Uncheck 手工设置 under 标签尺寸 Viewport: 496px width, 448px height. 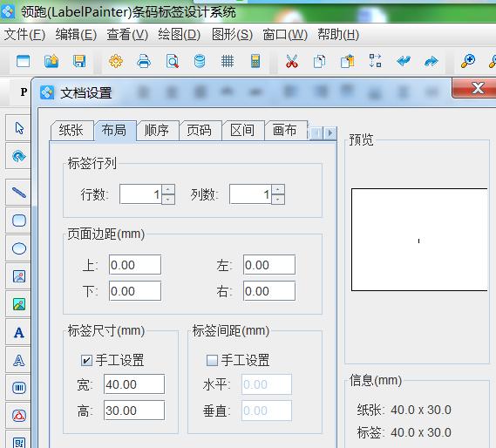pos(86,360)
